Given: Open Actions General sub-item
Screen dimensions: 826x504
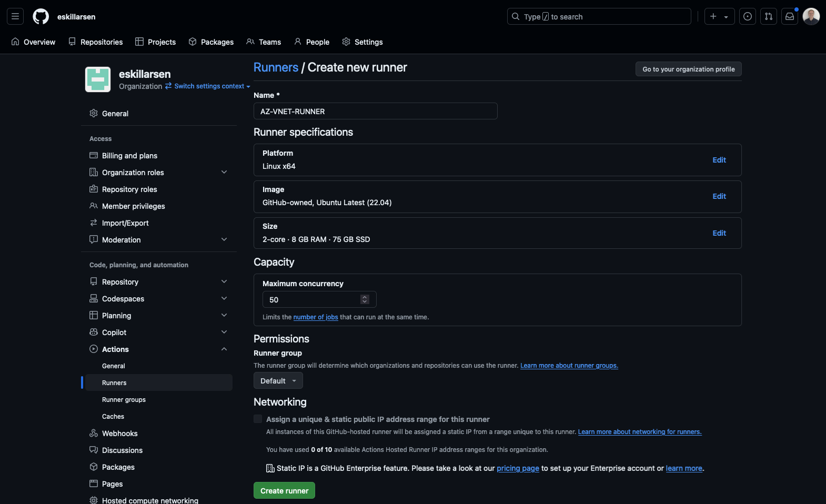Looking at the screenshot, I should 159,366.
